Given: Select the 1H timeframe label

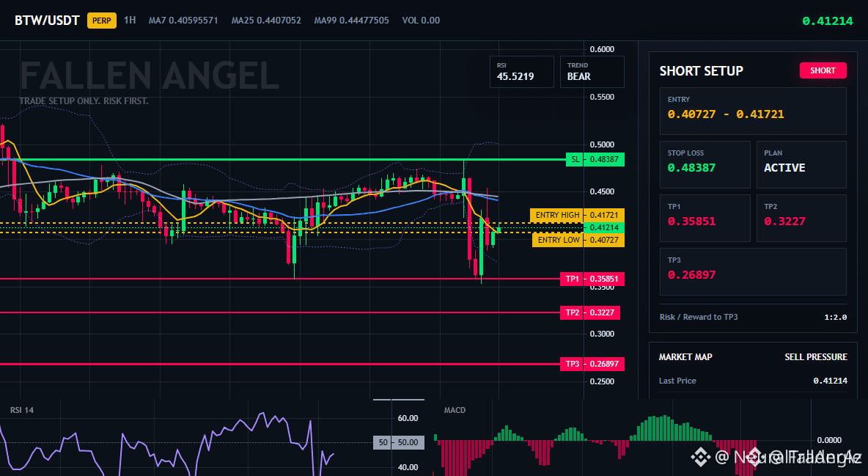Looking at the screenshot, I should 130,20.
